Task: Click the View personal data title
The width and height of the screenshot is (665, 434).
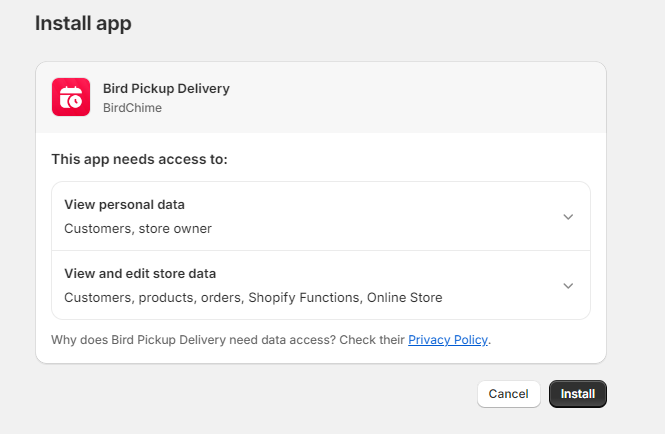Action: pyautogui.click(x=124, y=205)
